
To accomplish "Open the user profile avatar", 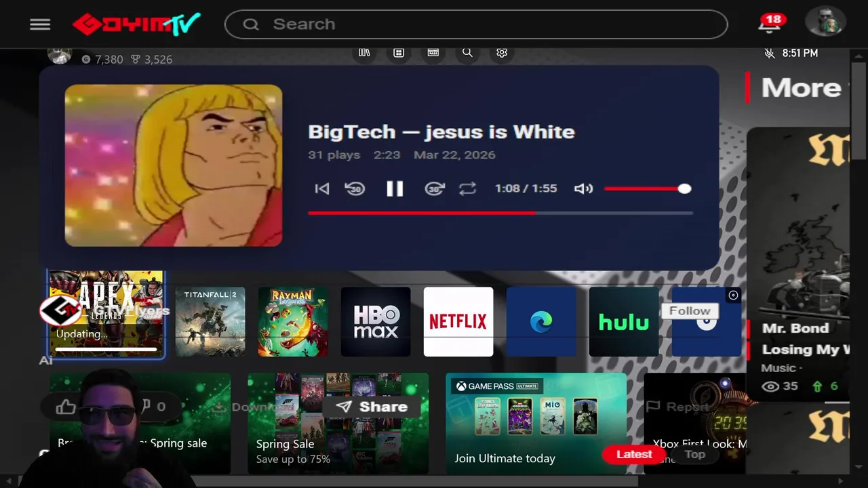I will click(825, 22).
